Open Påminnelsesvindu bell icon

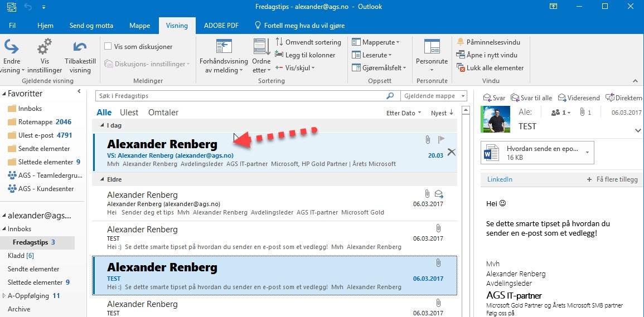461,42
